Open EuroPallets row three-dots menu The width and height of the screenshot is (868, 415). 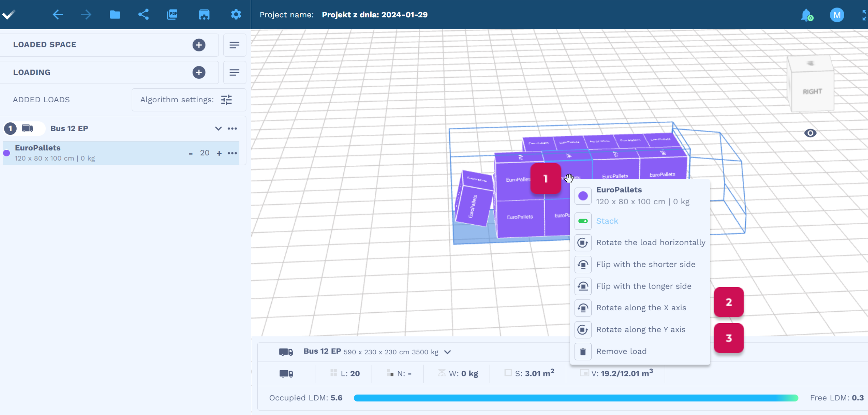pyautogui.click(x=232, y=153)
